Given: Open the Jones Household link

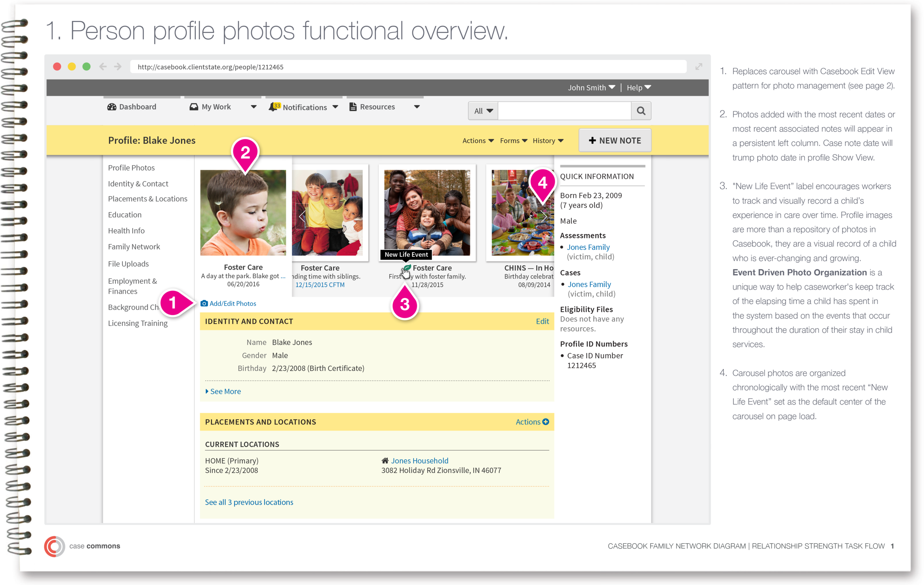Looking at the screenshot, I should click(419, 460).
